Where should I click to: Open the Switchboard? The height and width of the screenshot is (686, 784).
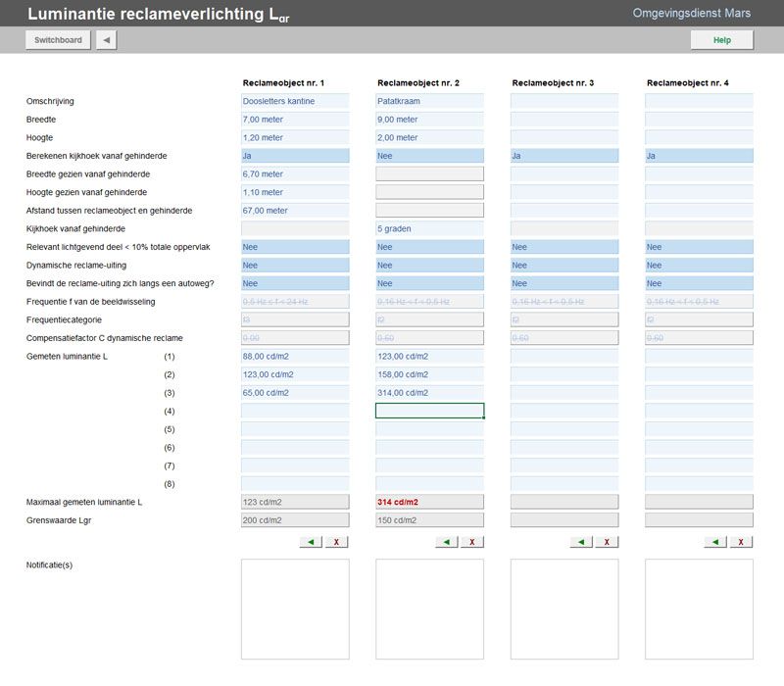pyautogui.click(x=58, y=40)
